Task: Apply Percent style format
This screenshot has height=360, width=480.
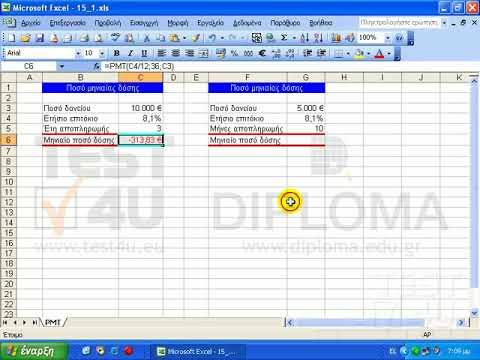Action: (x=234, y=53)
